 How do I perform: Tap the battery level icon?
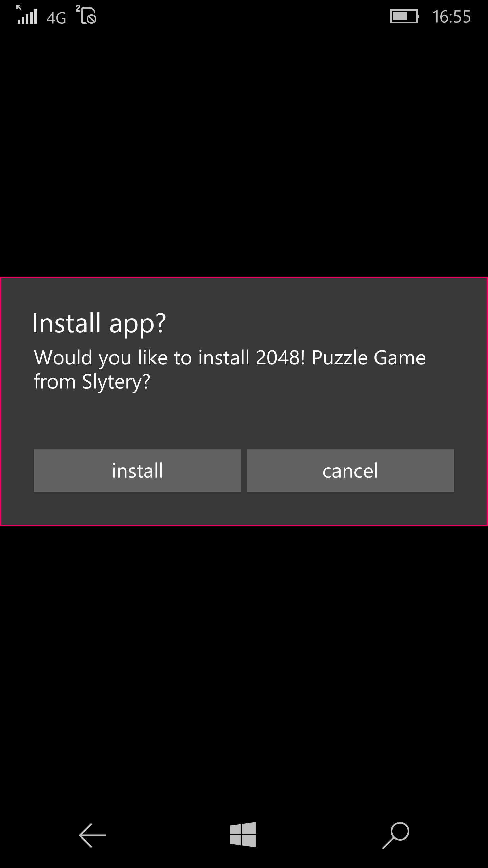click(405, 16)
